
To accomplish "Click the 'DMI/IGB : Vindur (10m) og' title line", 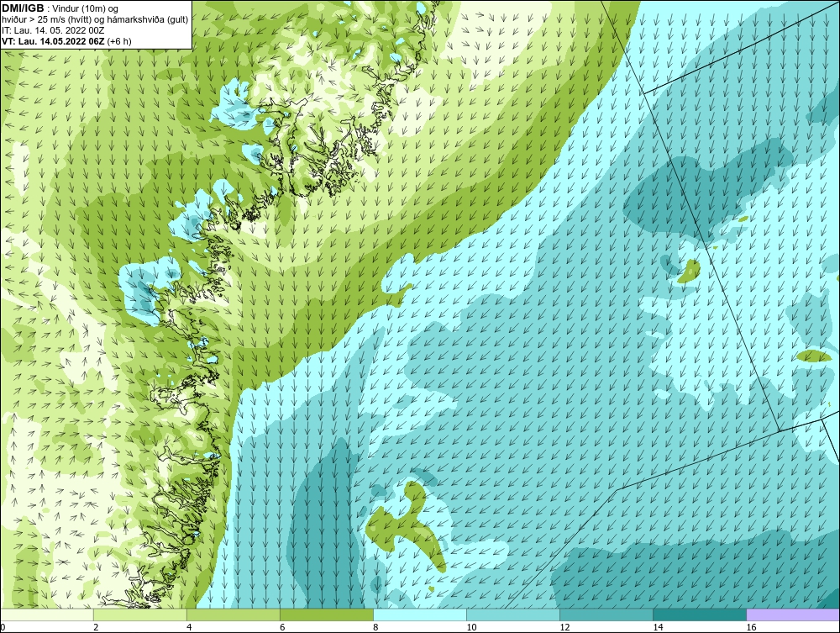I will (60, 8).
